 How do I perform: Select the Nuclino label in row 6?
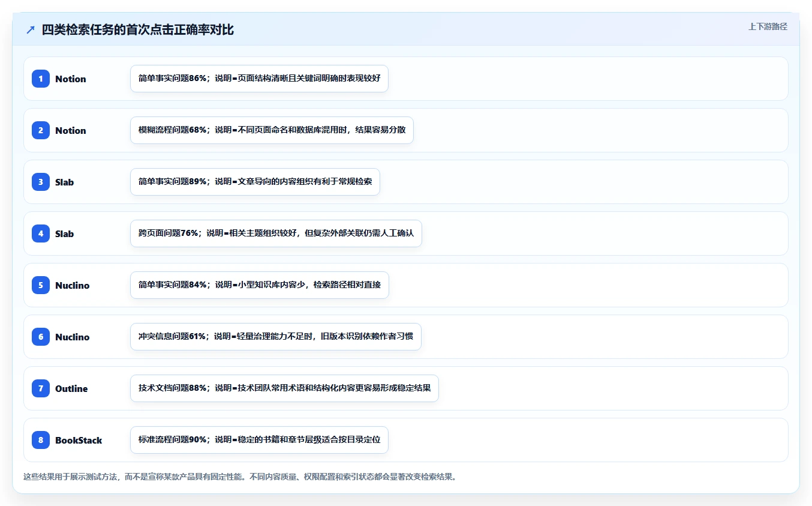click(73, 337)
